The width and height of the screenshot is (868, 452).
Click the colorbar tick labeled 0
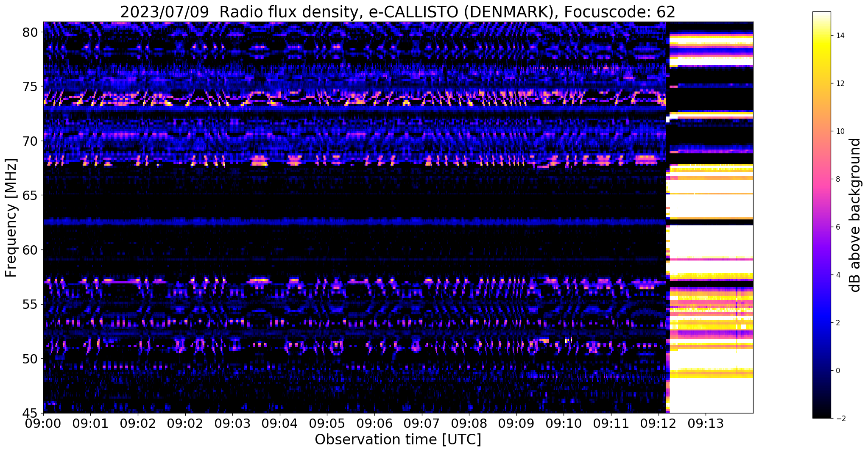point(837,371)
